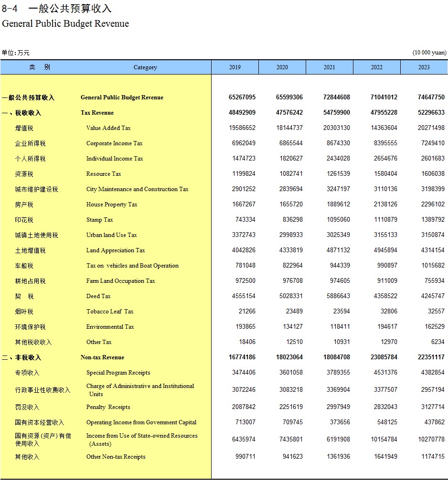Select 'City Maintenance and Construction Tax' label

[137, 189]
